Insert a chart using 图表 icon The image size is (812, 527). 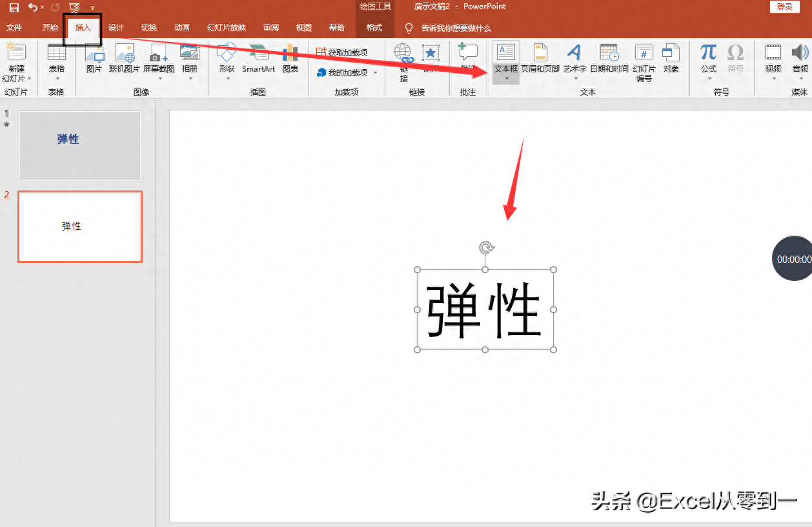click(x=290, y=58)
